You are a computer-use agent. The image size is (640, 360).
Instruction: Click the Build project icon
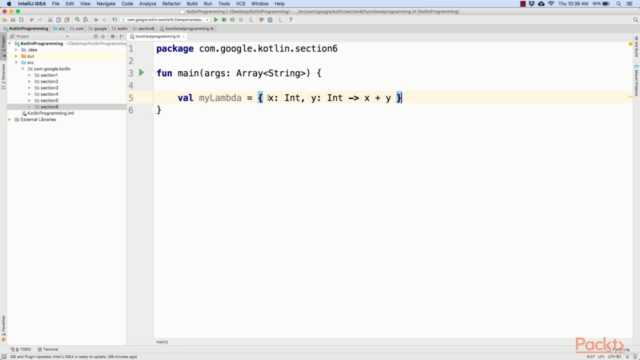pos(115,20)
